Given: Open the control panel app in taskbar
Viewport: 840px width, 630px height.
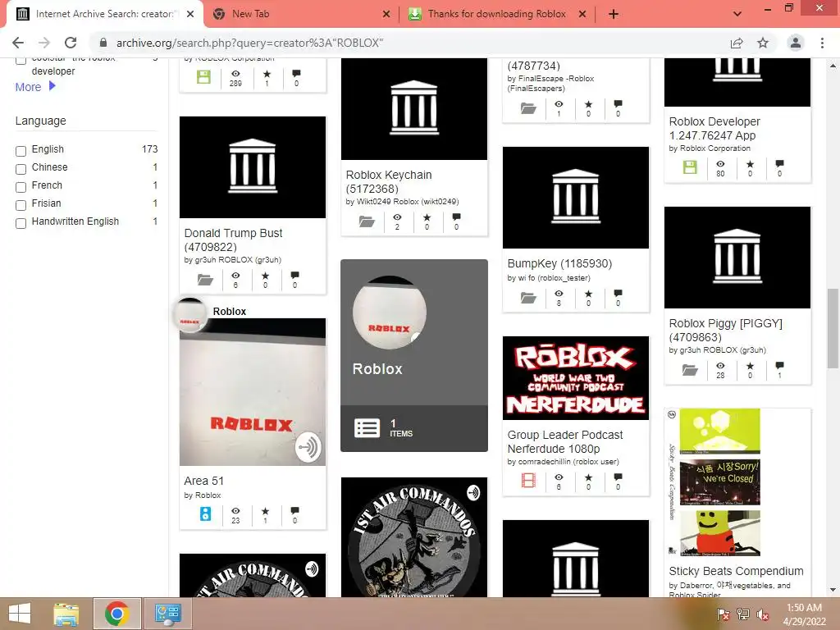Looking at the screenshot, I should coord(168,614).
